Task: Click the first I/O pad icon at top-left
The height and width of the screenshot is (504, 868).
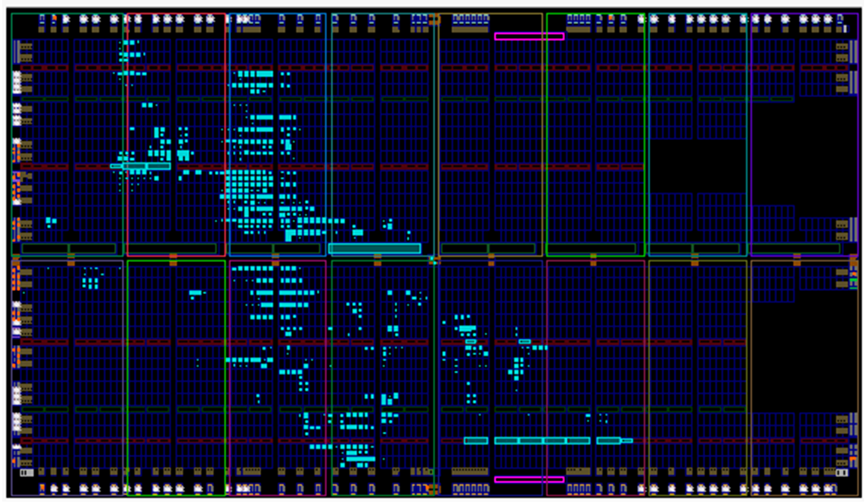Action: [42, 18]
